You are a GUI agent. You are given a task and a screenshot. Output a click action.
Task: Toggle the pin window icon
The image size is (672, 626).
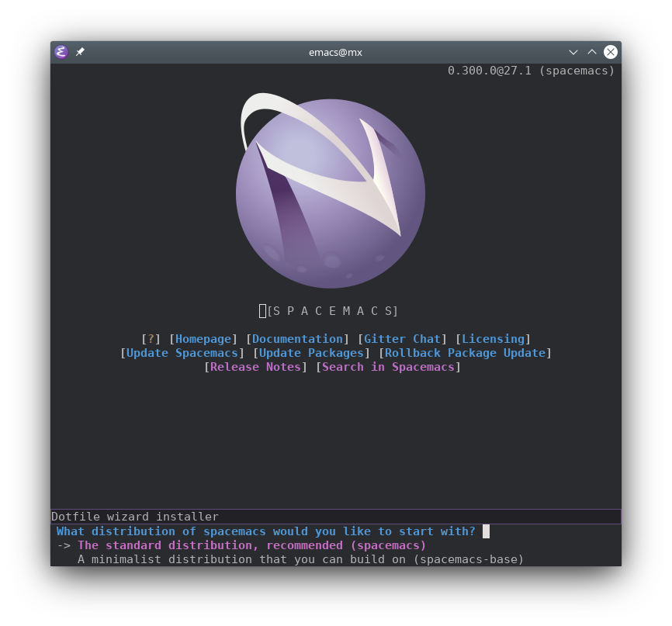80,52
